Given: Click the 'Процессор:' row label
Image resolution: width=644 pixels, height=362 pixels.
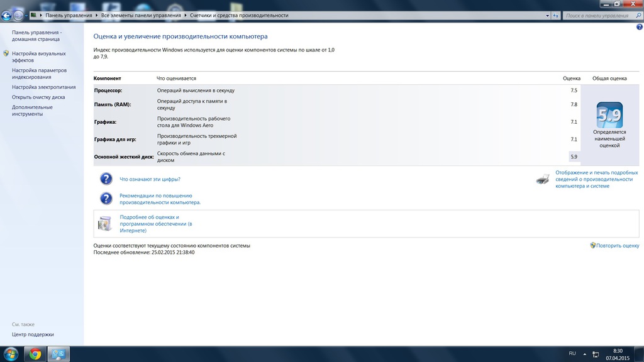Looking at the screenshot, I should point(108,90).
